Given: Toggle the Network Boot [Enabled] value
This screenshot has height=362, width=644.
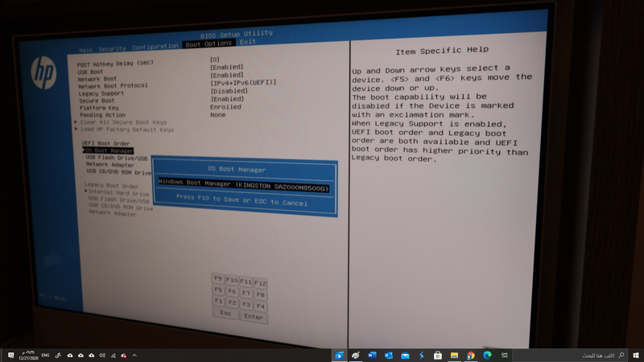Looking at the screenshot, I should point(227,75).
